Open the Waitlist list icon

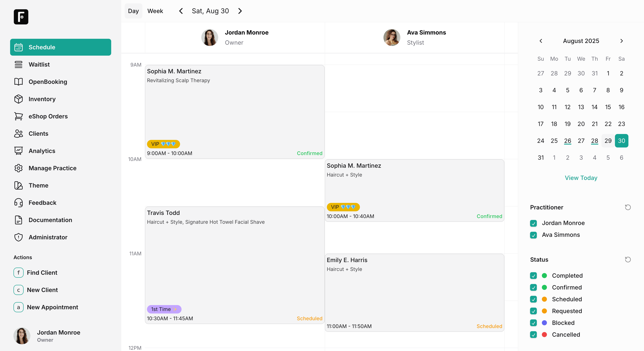[x=19, y=64]
